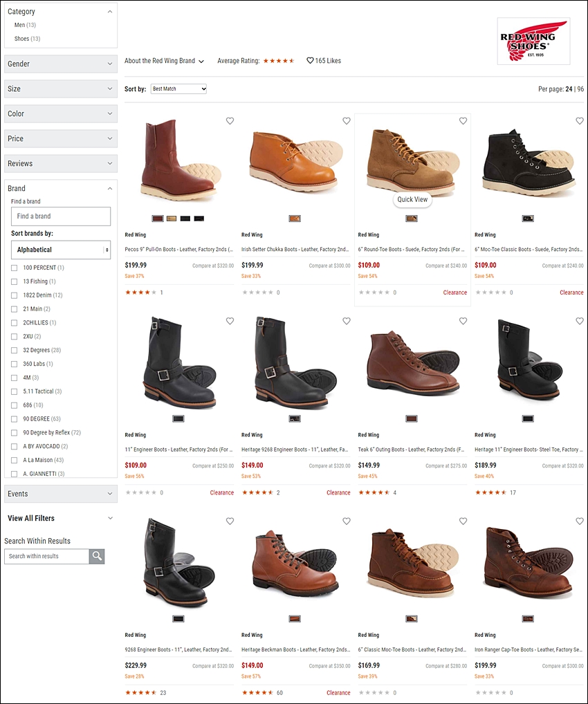Click the 2XU brand checkbox
The image size is (588, 704).
pos(15,337)
